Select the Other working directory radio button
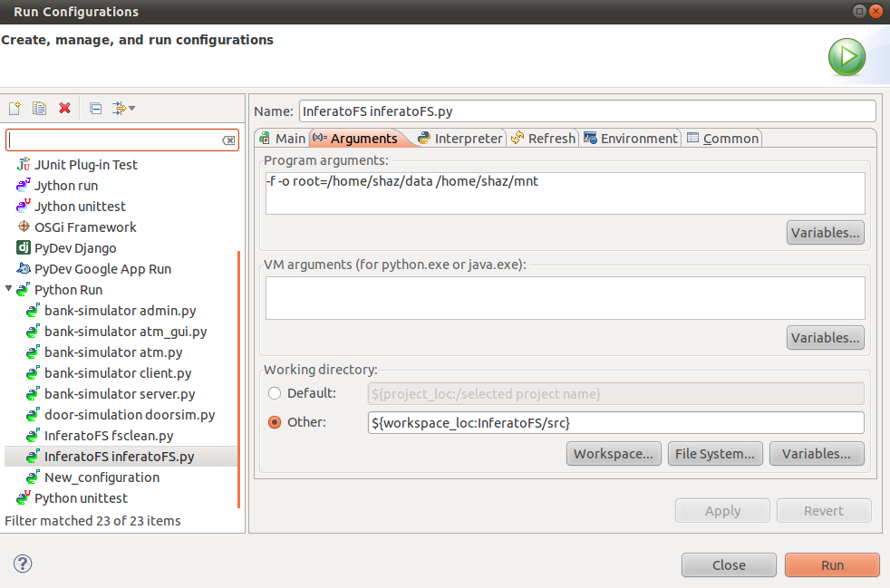The width and height of the screenshot is (890, 588). click(275, 422)
